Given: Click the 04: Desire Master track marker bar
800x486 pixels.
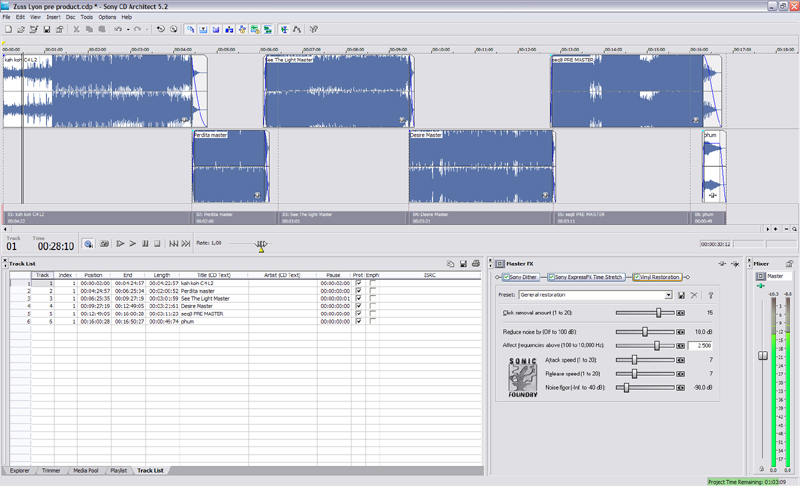Looking at the screenshot, I should 481,218.
